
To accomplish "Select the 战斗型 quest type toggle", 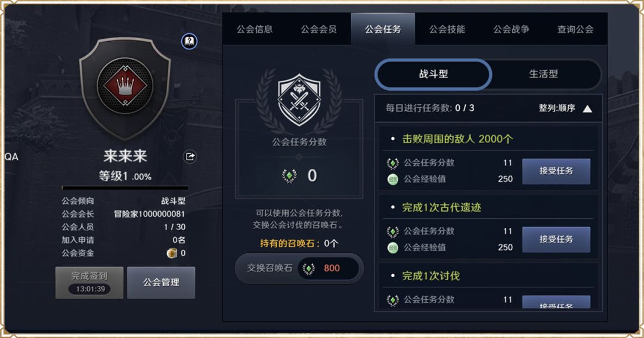I will 434,75.
